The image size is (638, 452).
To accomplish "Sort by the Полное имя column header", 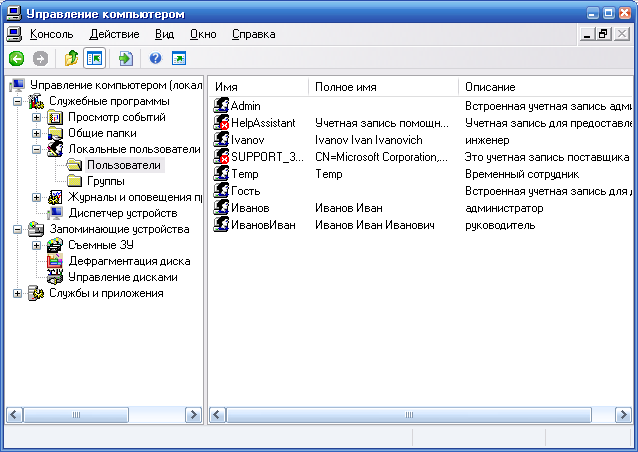I will (x=384, y=87).
